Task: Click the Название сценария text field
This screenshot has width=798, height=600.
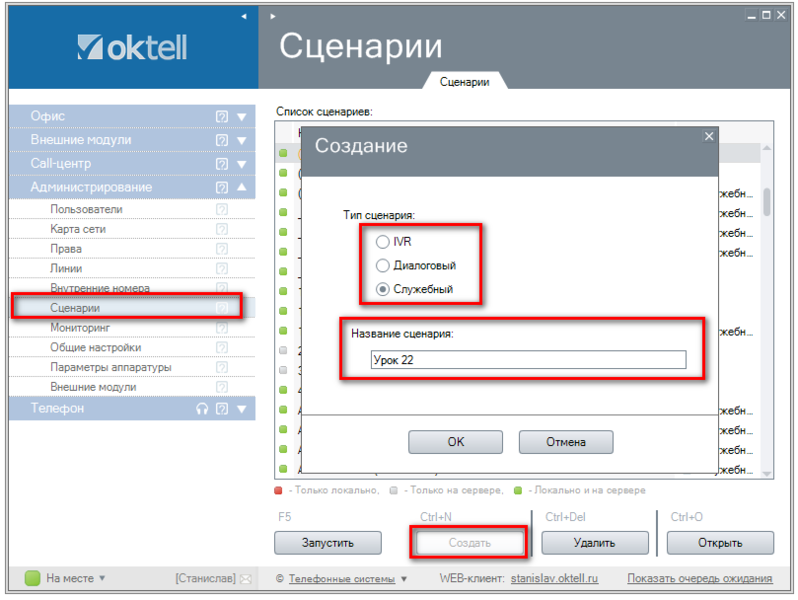Action: tap(527, 360)
